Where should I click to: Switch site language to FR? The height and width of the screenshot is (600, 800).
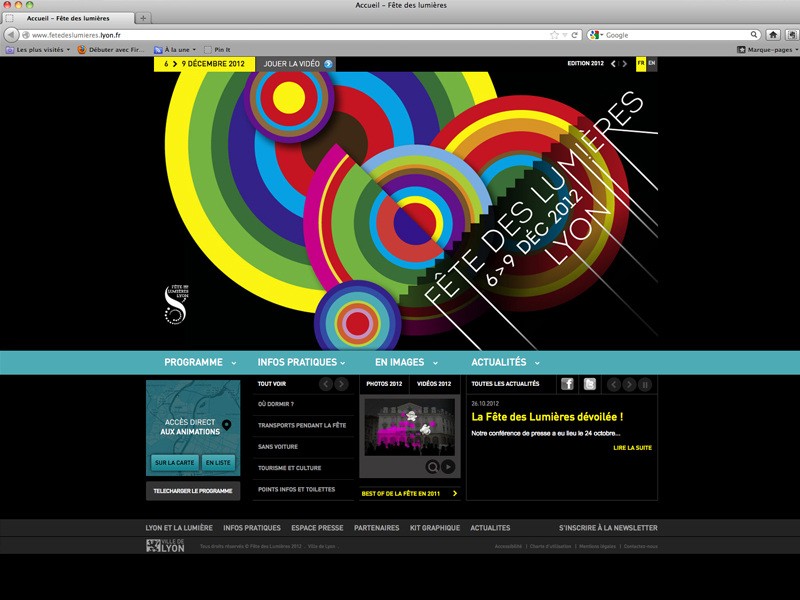click(x=641, y=64)
